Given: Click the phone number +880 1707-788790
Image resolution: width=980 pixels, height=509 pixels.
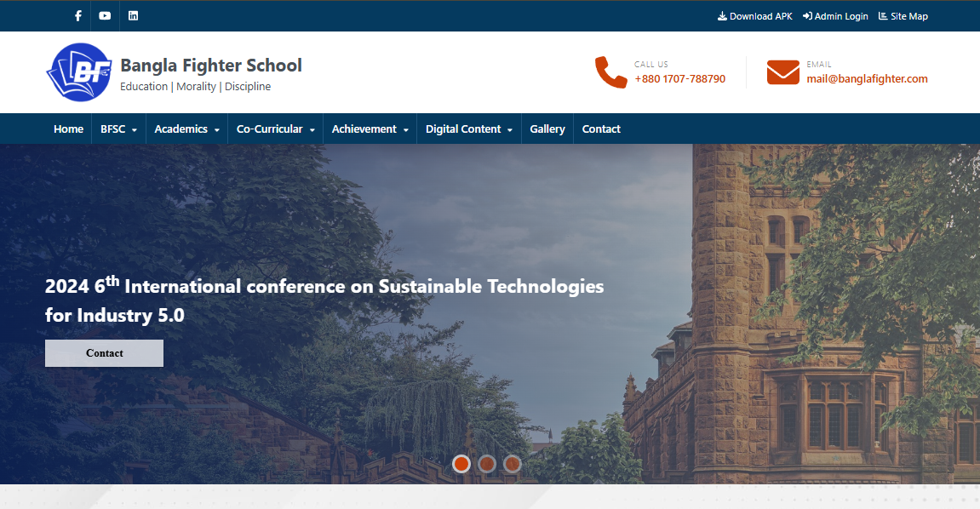Looking at the screenshot, I should tap(679, 78).
